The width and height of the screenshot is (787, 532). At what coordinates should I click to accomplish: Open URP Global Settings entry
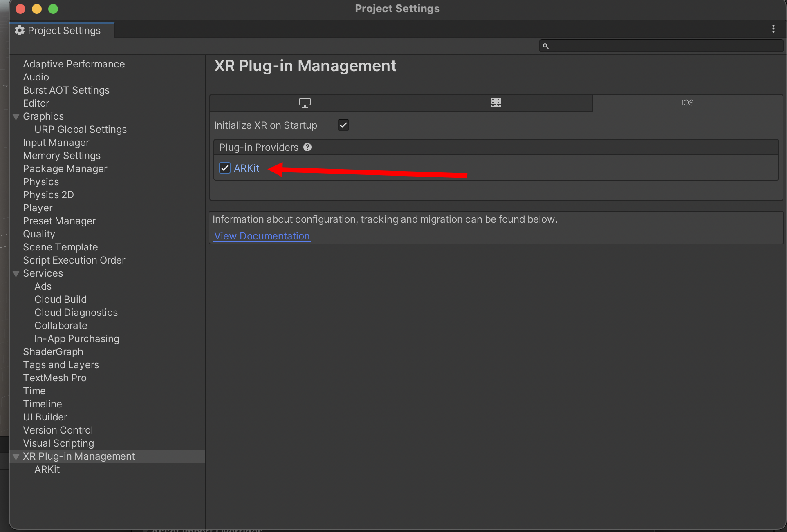[81, 130]
